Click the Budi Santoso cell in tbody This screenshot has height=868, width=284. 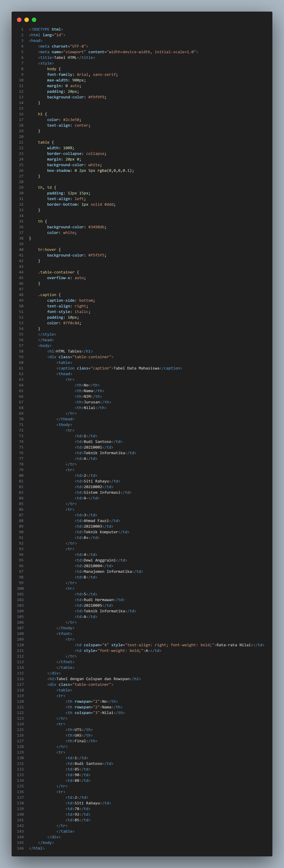coord(98,442)
